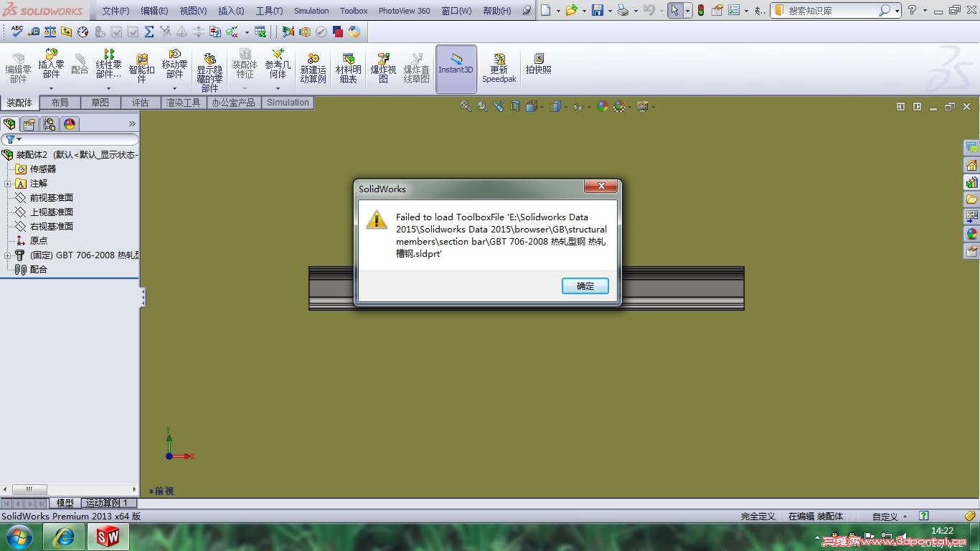Click the 搜索知识库 search field

pyautogui.click(x=831, y=11)
